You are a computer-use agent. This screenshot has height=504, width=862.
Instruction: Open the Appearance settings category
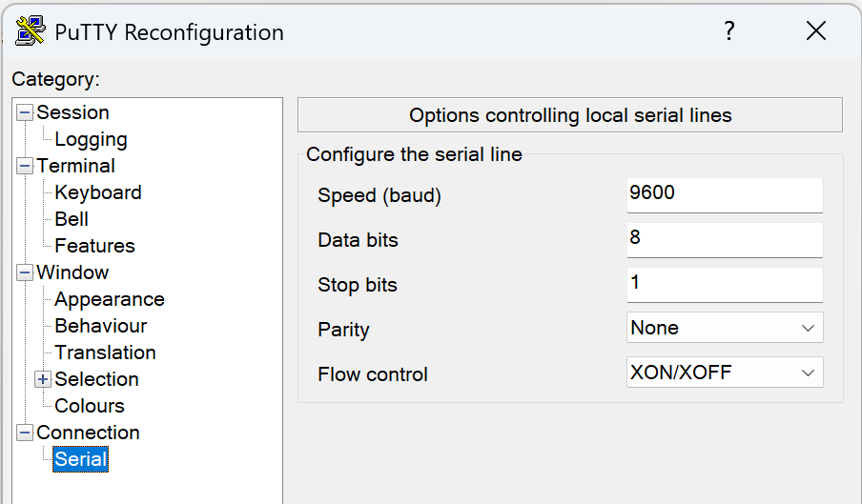point(110,299)
